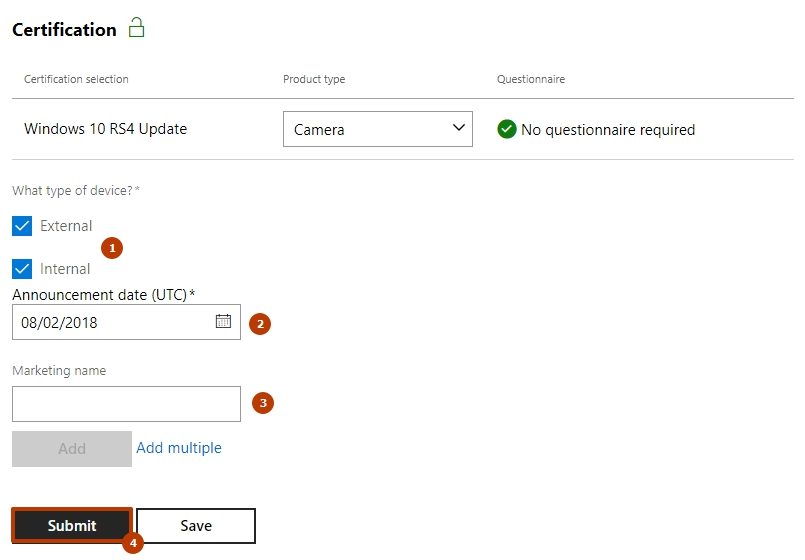Click the External checkbox label text
The height and width of the screenshot is (560, 805).
[66, 226]
